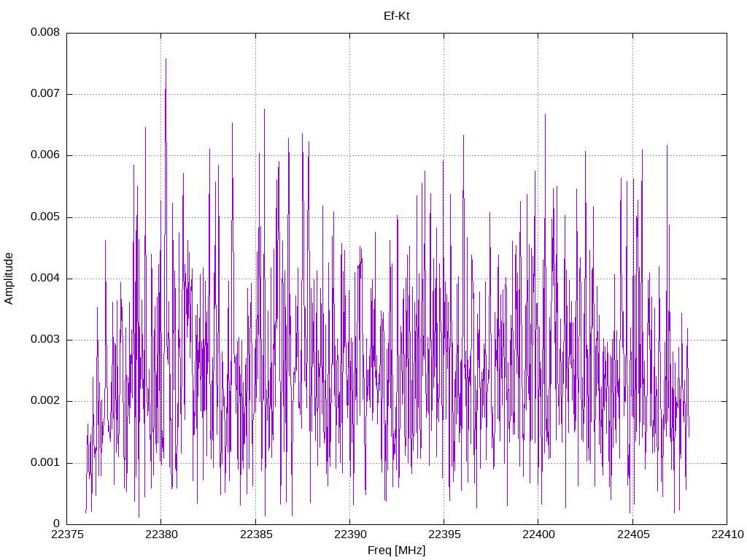Click y-axis tick value 0.002
This screenshot has height=560, width=747.
[x=45, y=401]
